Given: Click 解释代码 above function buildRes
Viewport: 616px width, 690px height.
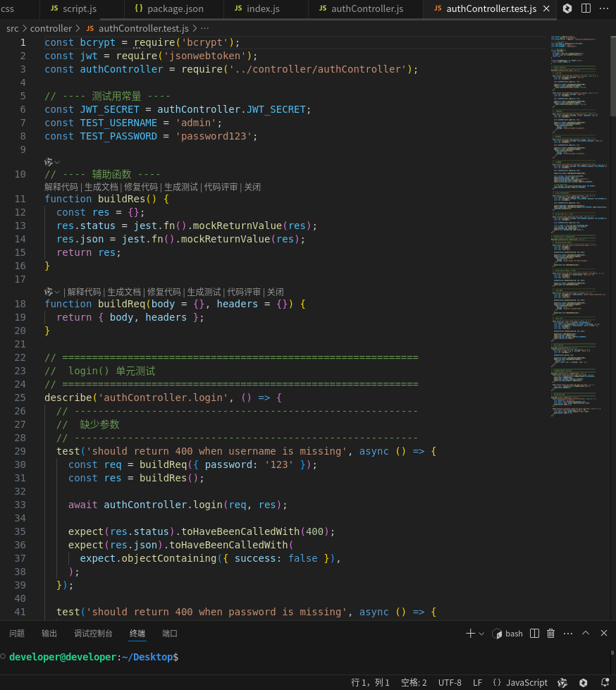Looking at the screenshot, I should [x=61, y=187].
